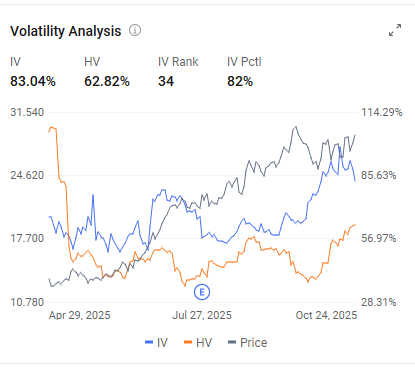Click the gray Price legend swatch

pos(232,343)
